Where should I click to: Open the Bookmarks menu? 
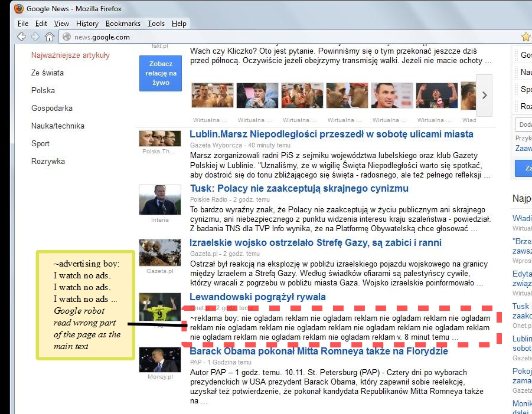[123, 24]
